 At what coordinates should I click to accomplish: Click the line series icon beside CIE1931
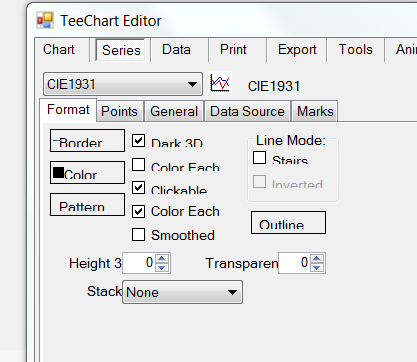(220, 83)
